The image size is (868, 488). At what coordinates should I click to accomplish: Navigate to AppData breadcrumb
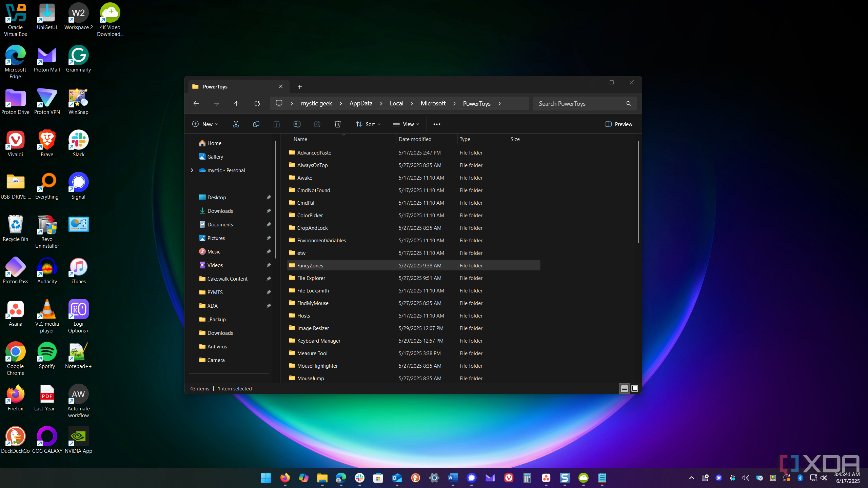[361, 103]
